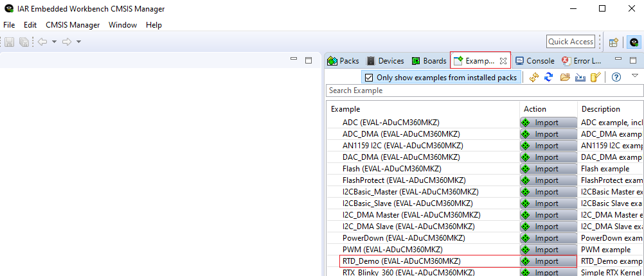The height and width of the screenshot is (276, 644).
Task: Toggle Only show examples from installed packs
Action: pos(442,77)
